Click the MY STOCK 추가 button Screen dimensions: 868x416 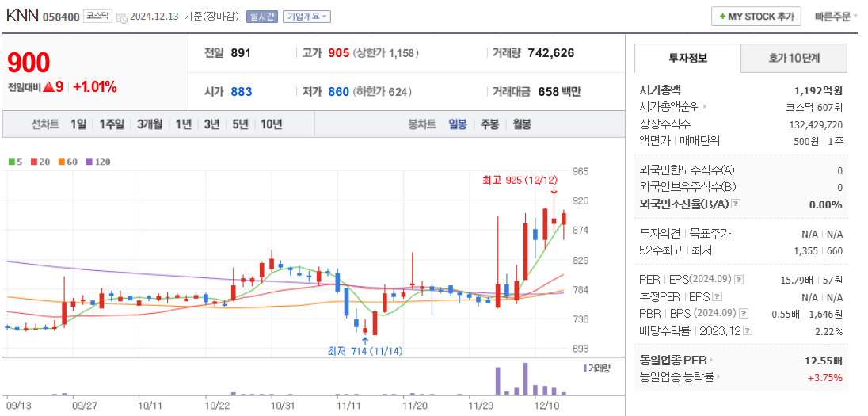coord(756,17)
